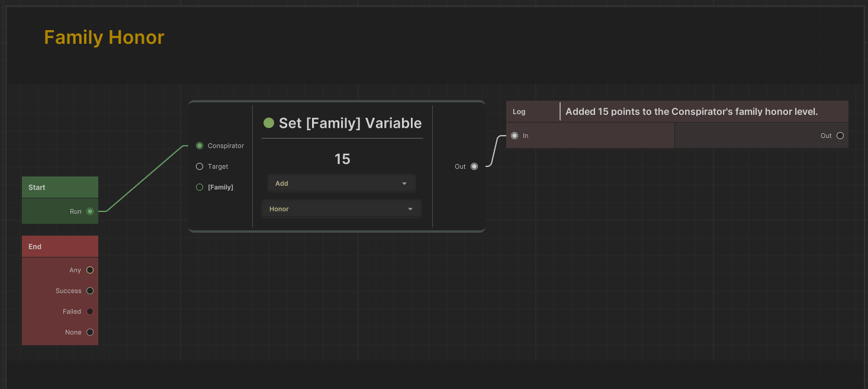868x389 pixels.
Task: Click the Log node title label
Action: click(519, 111)
